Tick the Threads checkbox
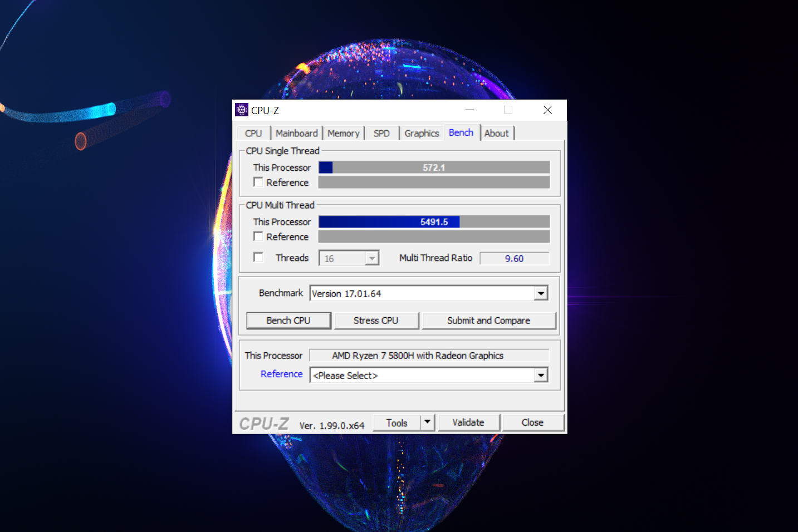The width and height of the screenshot is (798, 532). pyautogui.click(x=258, y=257)
